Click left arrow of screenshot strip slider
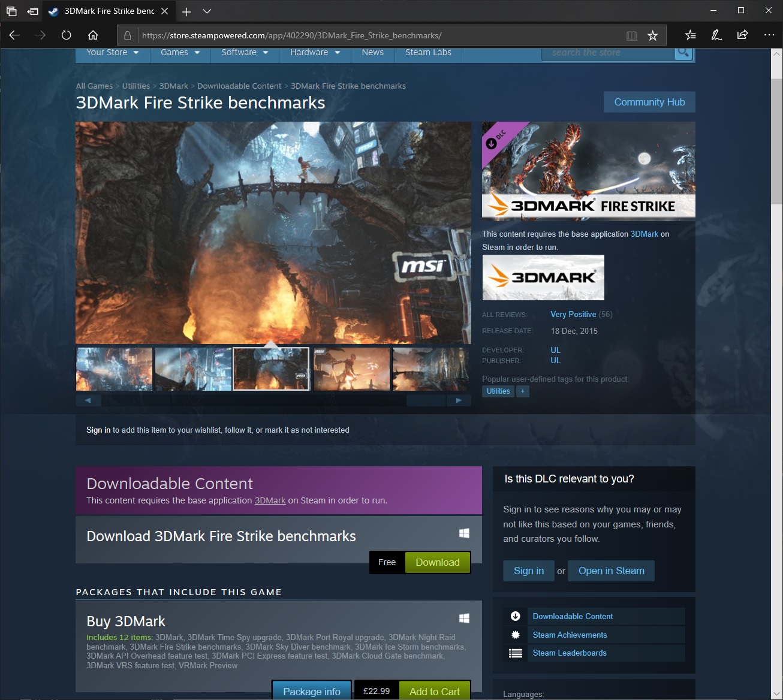The image size is (783, 700). [x=88, y=400]
